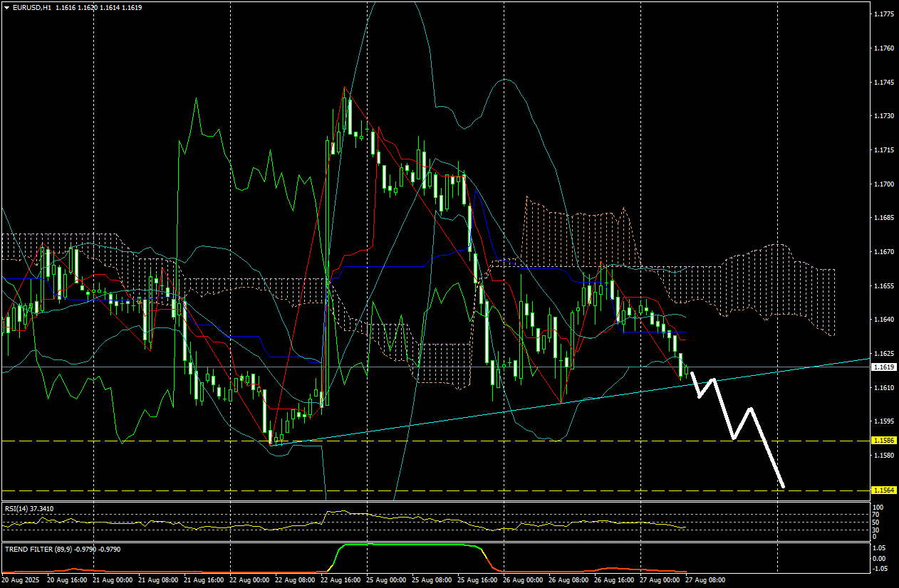Click the 1.1685 price scale label
The image size is (899, 588).
coord(883,218)
